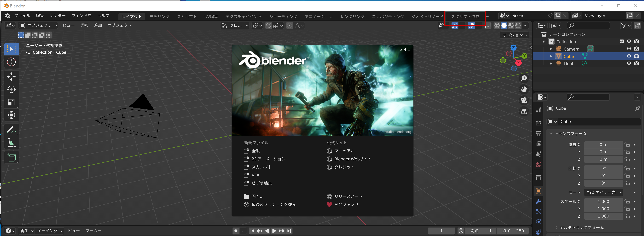Click the pan view hand icon
The image size is (644, 236).
524,89
